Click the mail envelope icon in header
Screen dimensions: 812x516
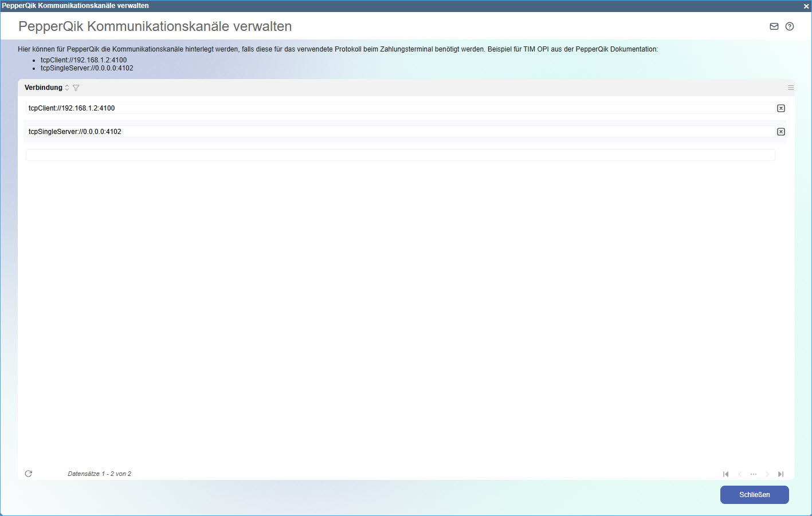(774, 26)
